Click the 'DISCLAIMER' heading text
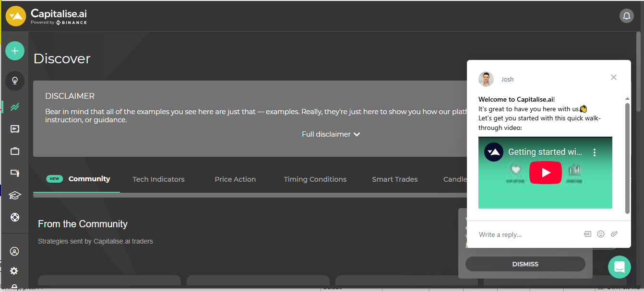The image size is (644, 292). [70, 96]
